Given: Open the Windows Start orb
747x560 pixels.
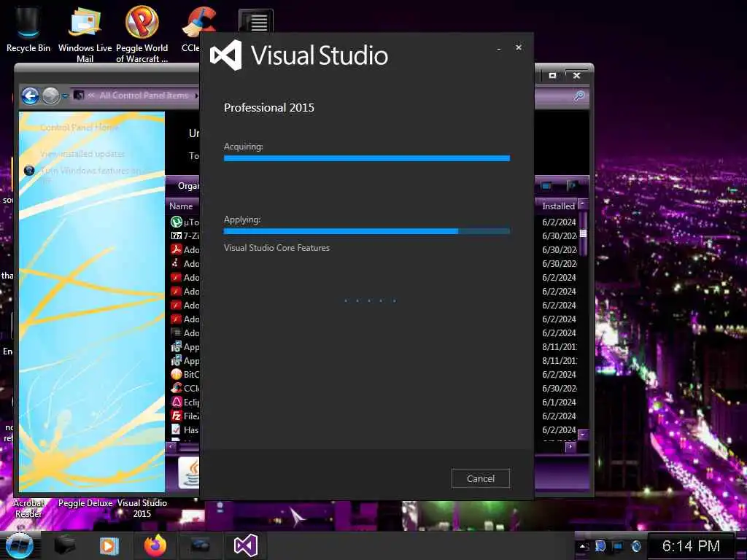Looking at the screenshot, I should pyautogui.click(x=19, y=545).
